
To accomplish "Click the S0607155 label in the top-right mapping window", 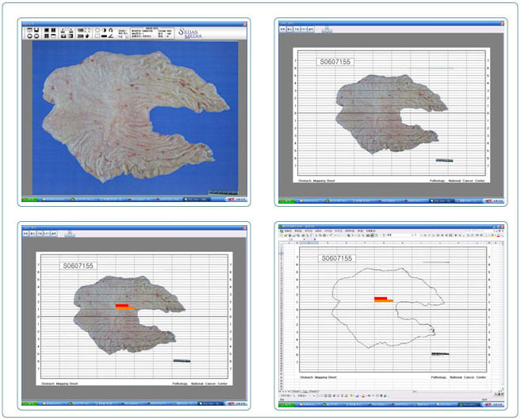I will (x=335, y=62).
